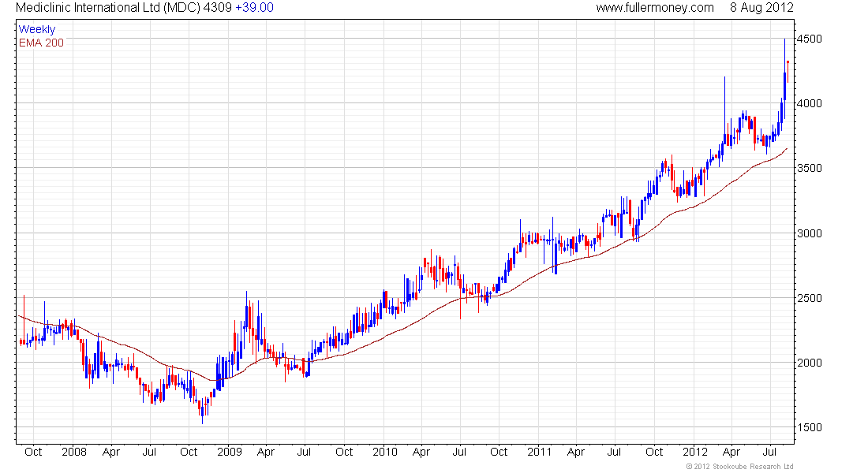The height and width of the screenshot is (473, 868).
Task: Click the 4500 price axis label
Action: coord(810,39)
